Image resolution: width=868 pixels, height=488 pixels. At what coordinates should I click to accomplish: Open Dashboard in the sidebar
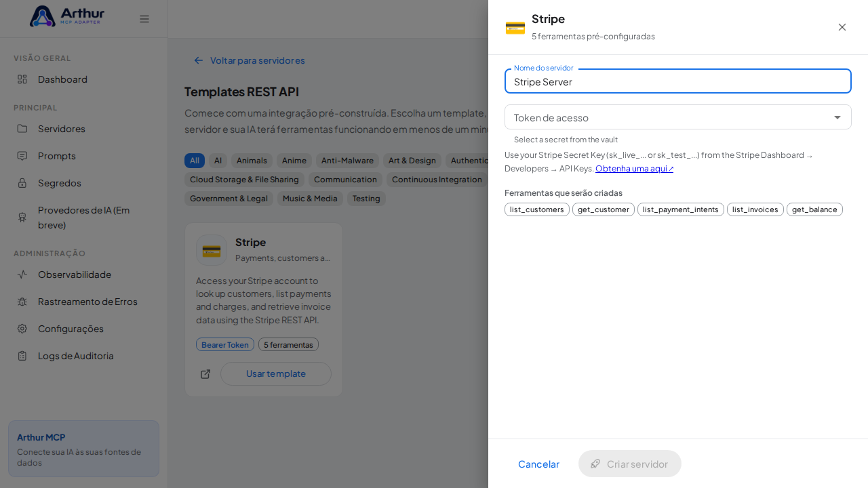pyautogui.click(x=84, y=79)
